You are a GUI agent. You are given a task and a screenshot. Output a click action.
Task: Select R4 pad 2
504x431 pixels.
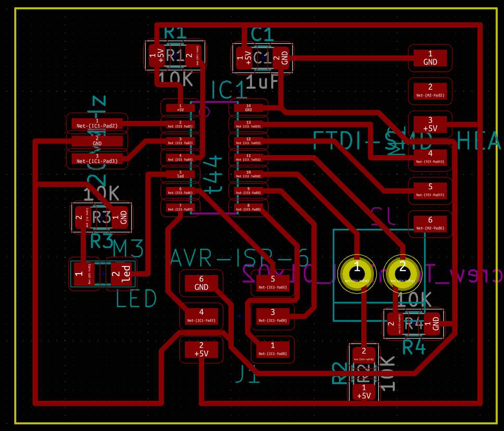click(395, 324)
